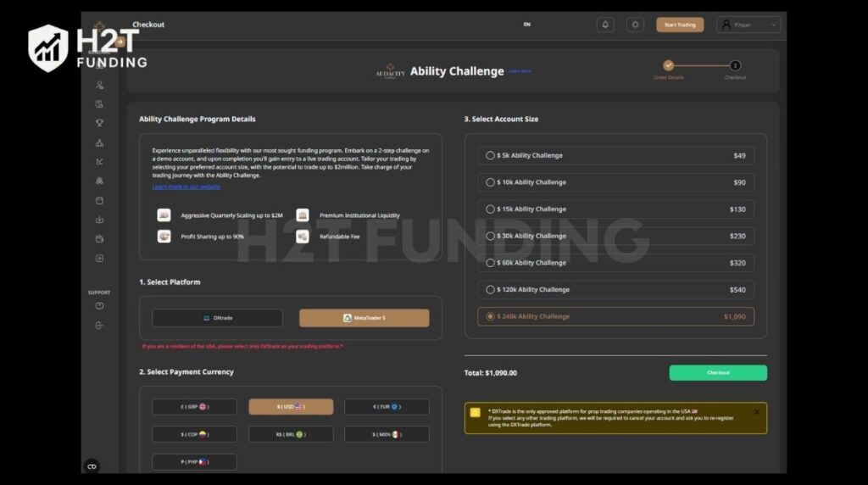Open the trophy icon in the sidebar
This screenshot has height=485, width=868.
[100, 123]
